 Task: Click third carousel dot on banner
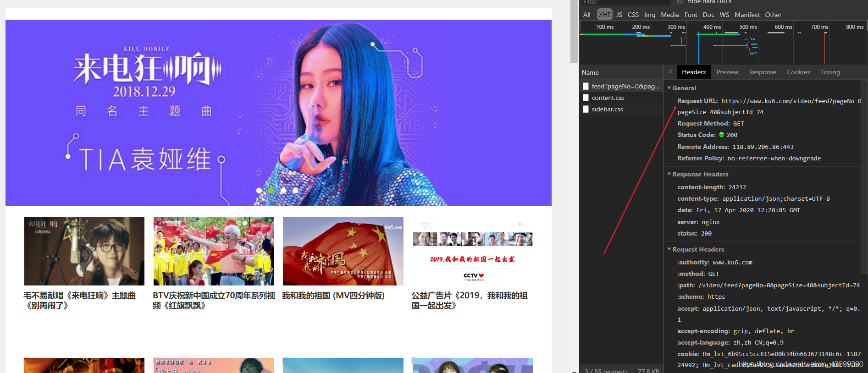283,190
